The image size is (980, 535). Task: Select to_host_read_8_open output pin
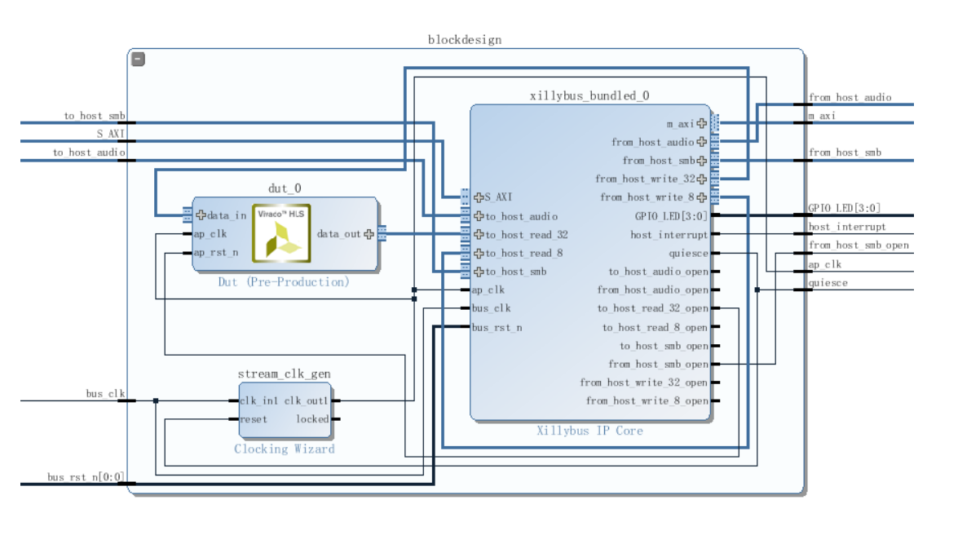pos(656,327)
